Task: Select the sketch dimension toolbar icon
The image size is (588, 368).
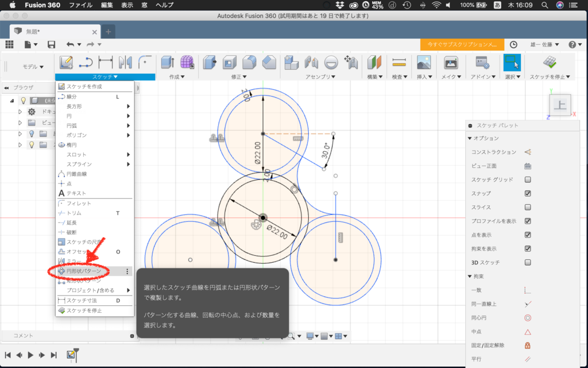Action: pos(106,62)
